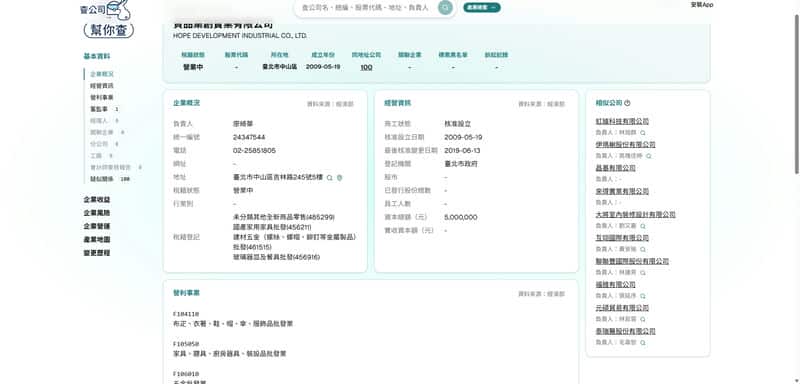Click the 企業概況 card heading
This screenshot has width=800, height=384.
pos(186,103)
